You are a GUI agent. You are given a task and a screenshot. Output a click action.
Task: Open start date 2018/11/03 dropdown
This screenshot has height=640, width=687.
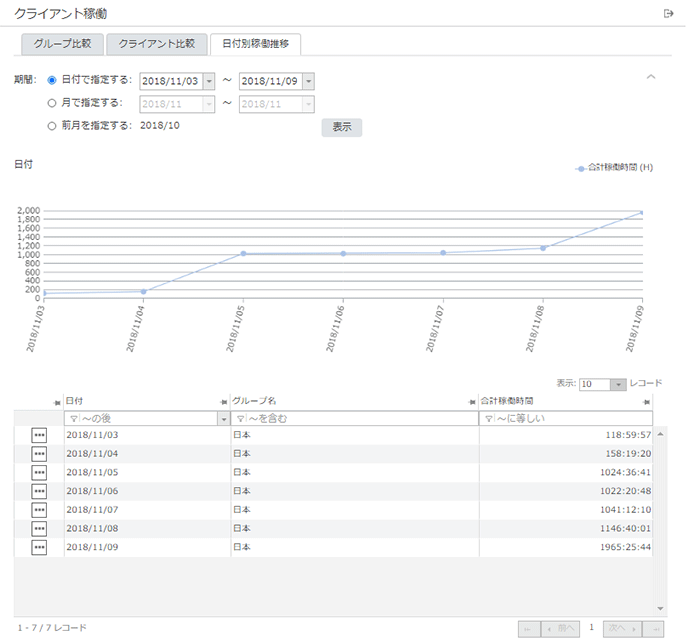pos(208,81)
